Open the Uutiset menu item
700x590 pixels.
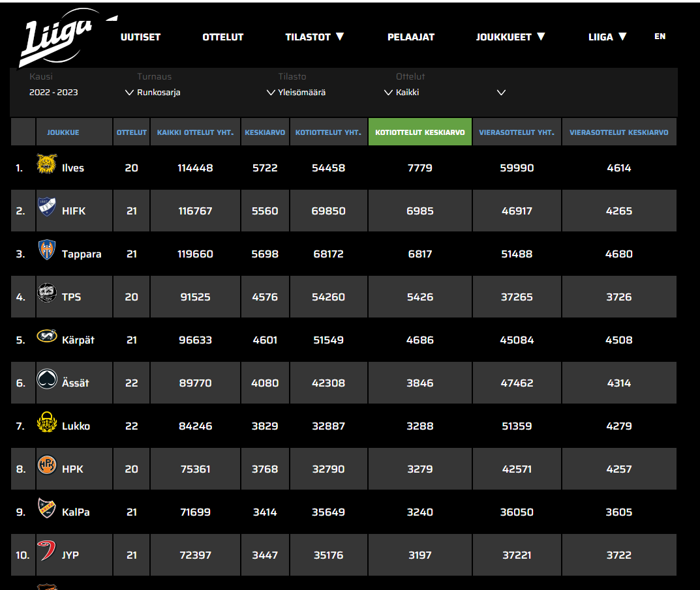pyautogui.click(x=140, y=37)
